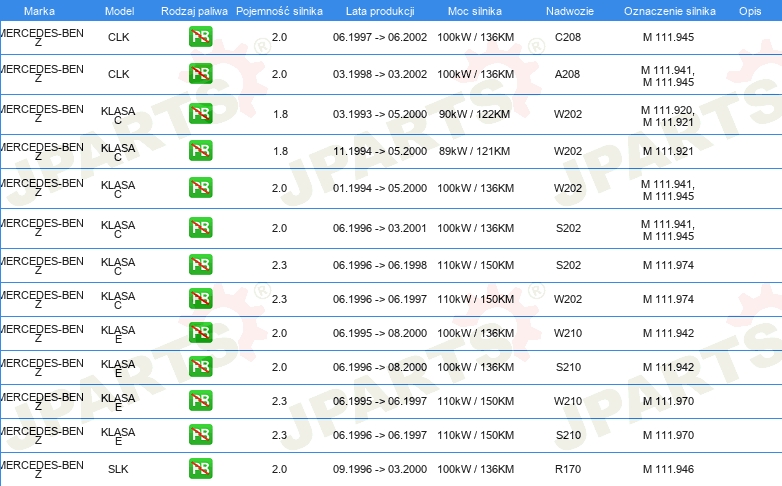This screenshot has height=486, width=782.
Task: Click the fuel icon in the 06.1996 -> 06.1998 row
Action: pyautogui.click(x=200, y=264)
